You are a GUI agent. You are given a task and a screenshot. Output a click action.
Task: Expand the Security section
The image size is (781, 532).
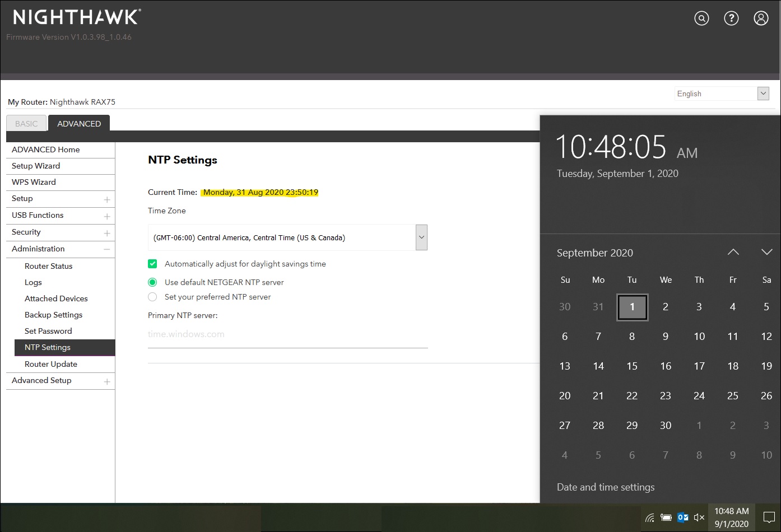[106, 233]
